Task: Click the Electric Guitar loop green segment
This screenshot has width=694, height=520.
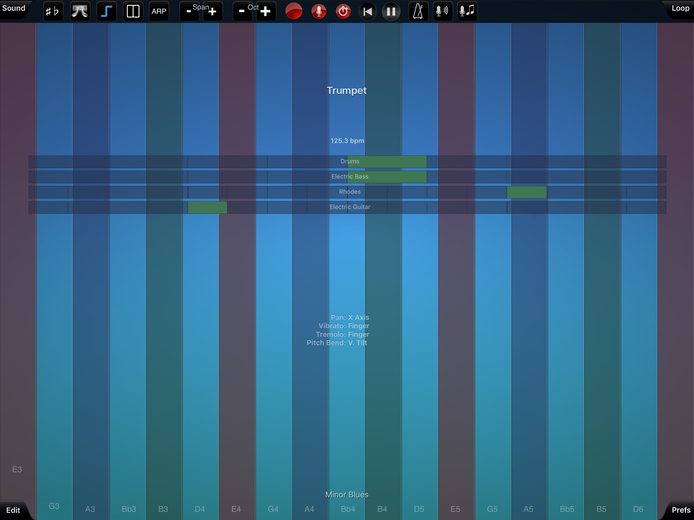Action: click(x=207, y=207)
